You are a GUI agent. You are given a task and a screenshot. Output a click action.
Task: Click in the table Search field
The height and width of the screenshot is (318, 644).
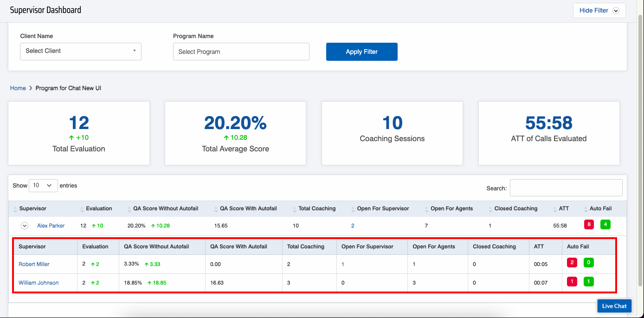coord(566,188)
